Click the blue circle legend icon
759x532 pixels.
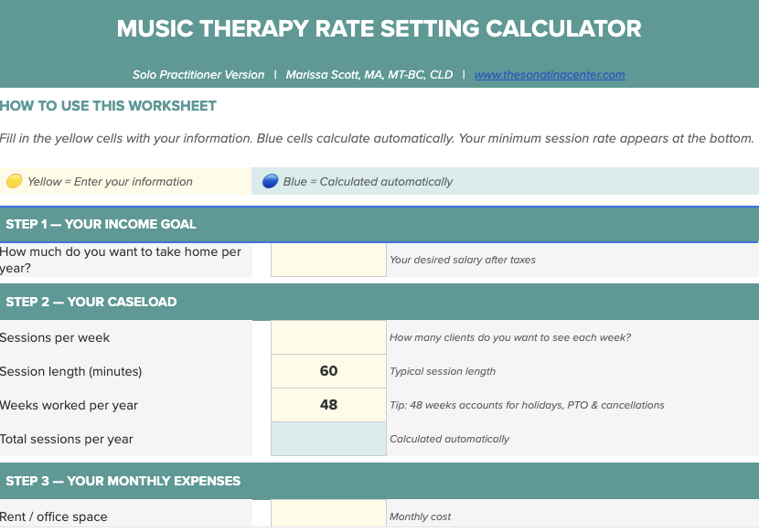click(x=270, y=181)
